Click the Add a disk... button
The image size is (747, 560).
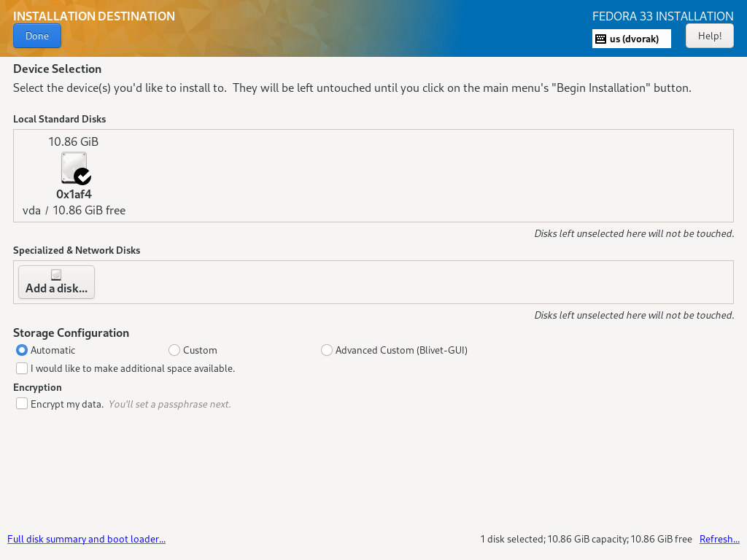[x=56, y=282]
